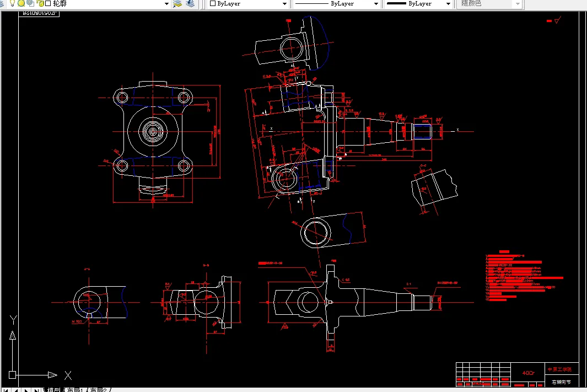Toggle the layer on/off lightbulb icon

pos(12,3)
